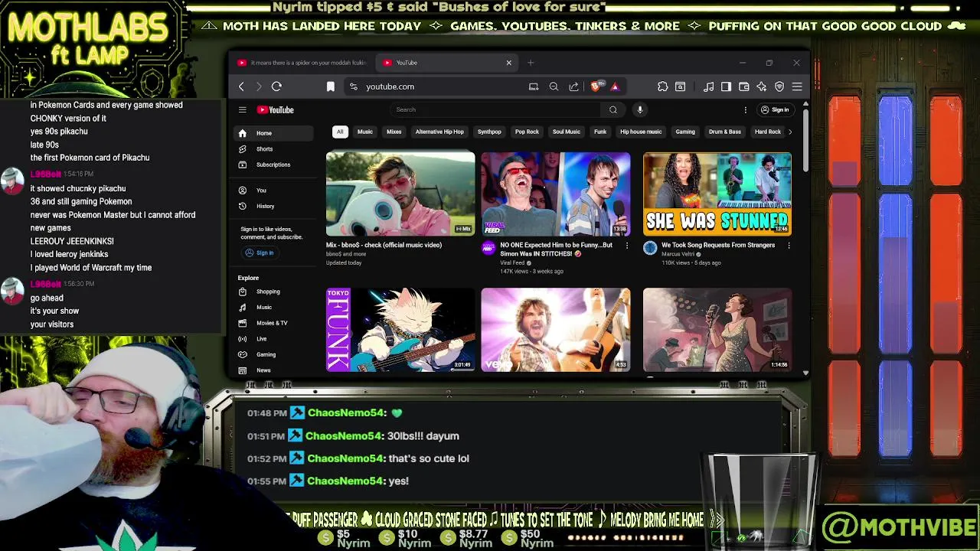This screenshot has height=551, width=980.
Task: Close the YouTube browser tab
Action: (x=508, y=63)
